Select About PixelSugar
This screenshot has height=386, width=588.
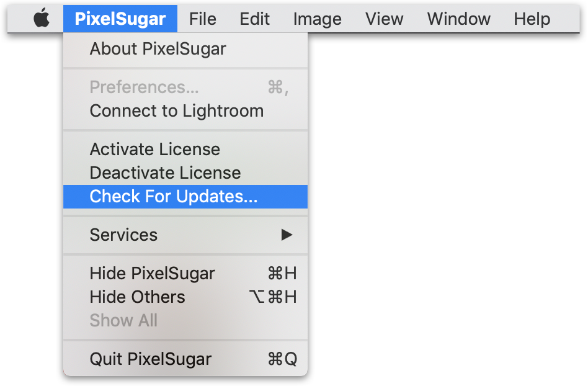[x=158, y=49]
